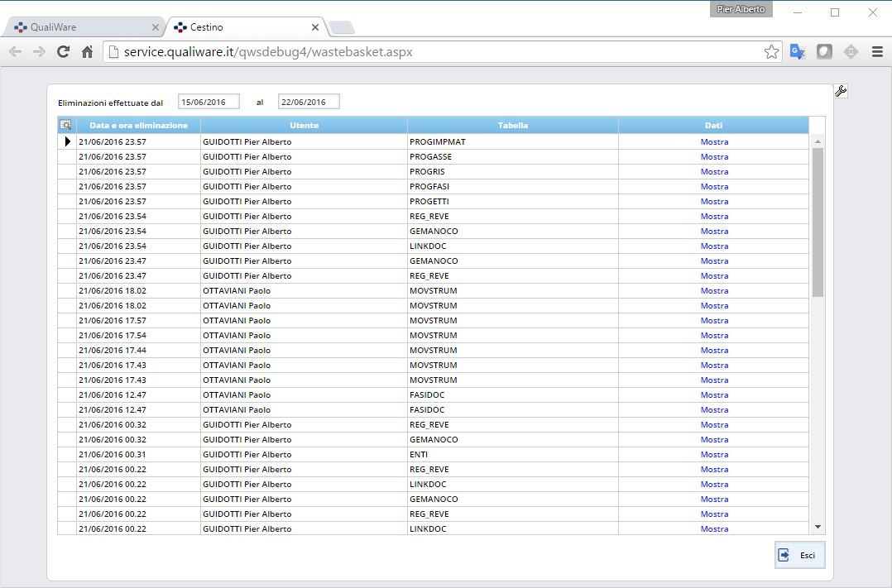Open Chrome hamburger menu

(x=877, y=52)
